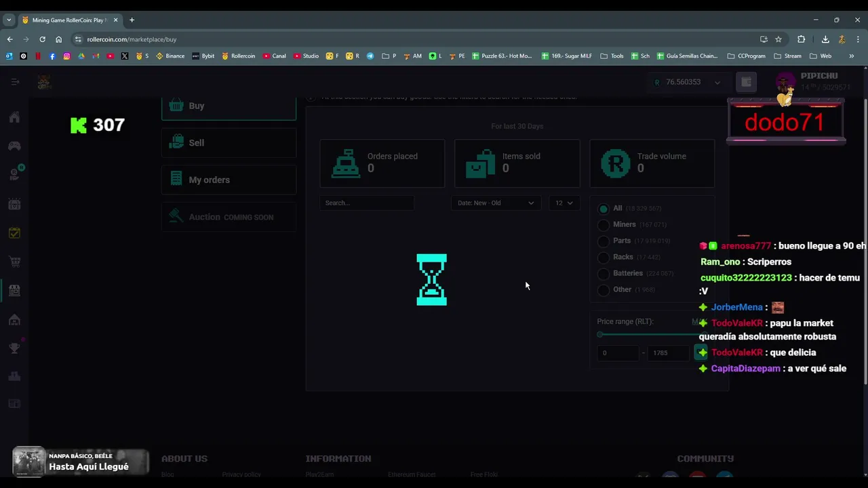This screenshot has width=868, height=488.
Task: Open the browser extensions puzzle icon
Action: click(x=801, y=39)
